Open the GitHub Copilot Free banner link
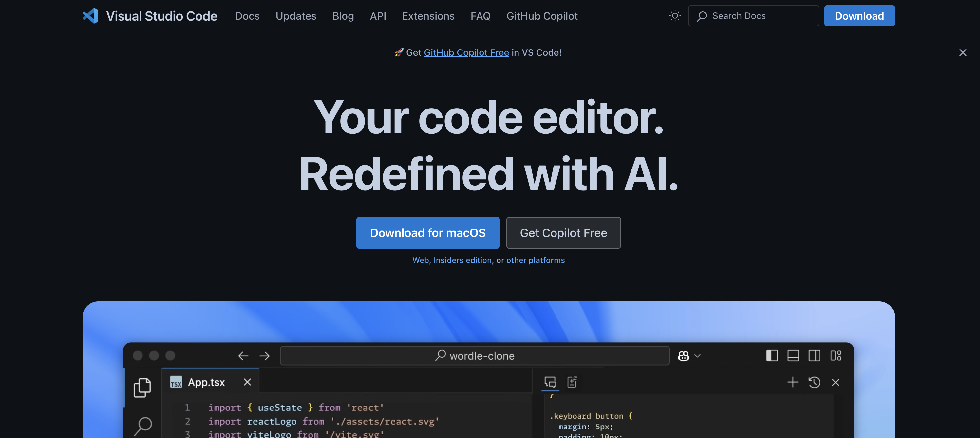Image resolution: width=980 pixels, height=438 pixels. [466, 52]
